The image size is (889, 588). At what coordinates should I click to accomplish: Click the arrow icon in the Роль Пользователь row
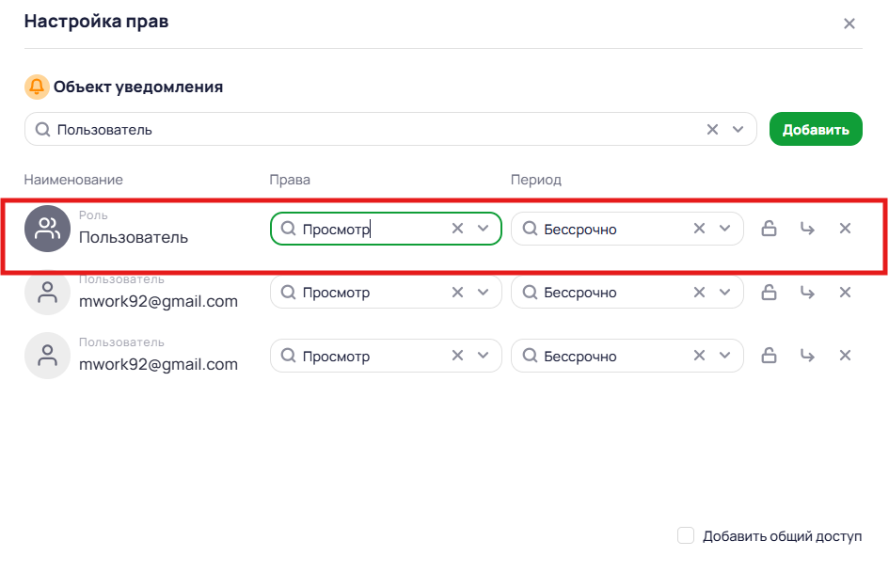[806, 229]
